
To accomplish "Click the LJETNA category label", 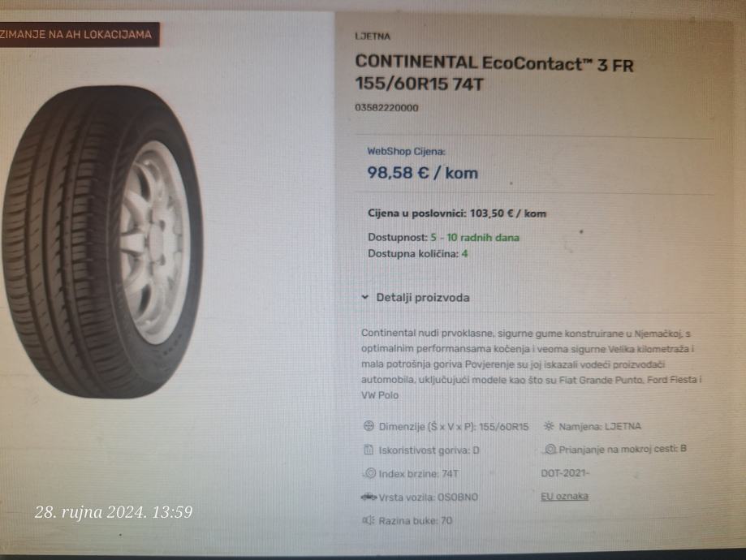I will 373,37.
